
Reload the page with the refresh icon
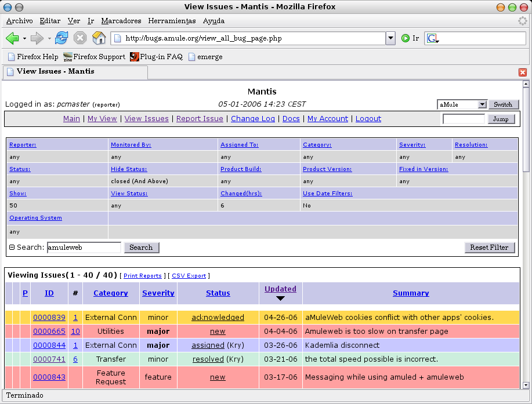pyautogui.click(x=61, y=38)
